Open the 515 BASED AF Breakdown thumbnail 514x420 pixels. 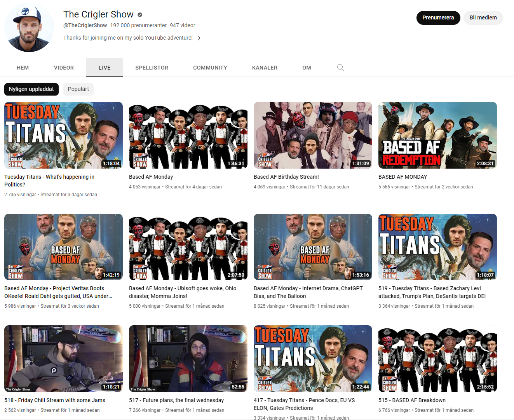437,358
